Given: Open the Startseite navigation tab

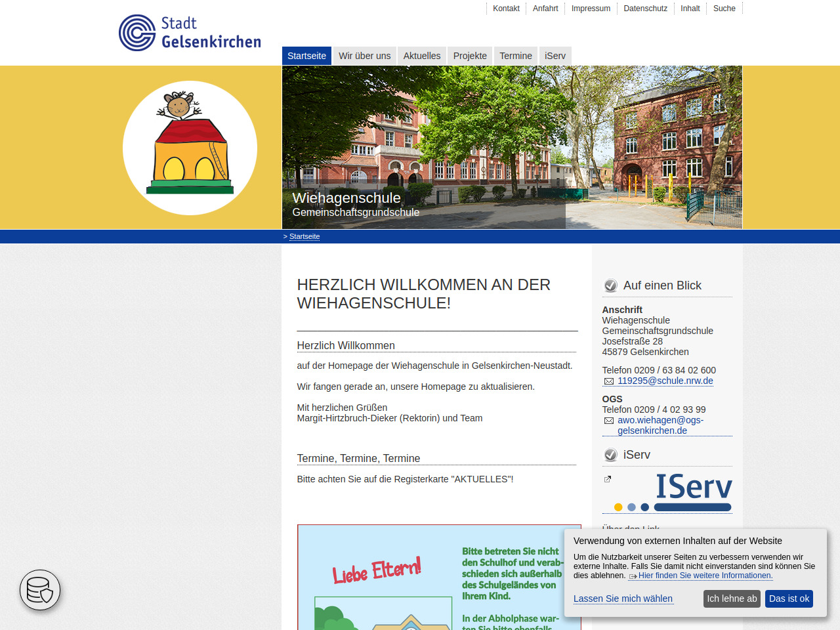Looking at the screenshot, I should 306,56.
